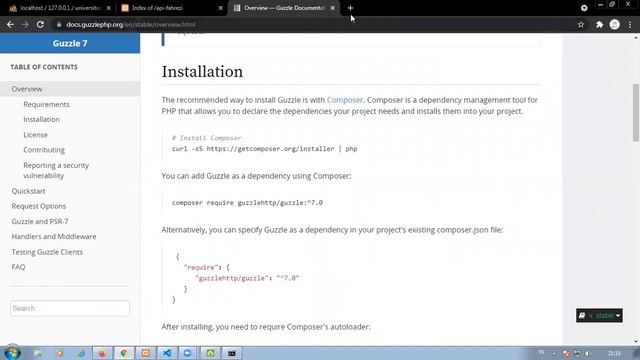Open Reporting a security vulnerability
This screenshot has height=360, width=640.
coord(56,170)
